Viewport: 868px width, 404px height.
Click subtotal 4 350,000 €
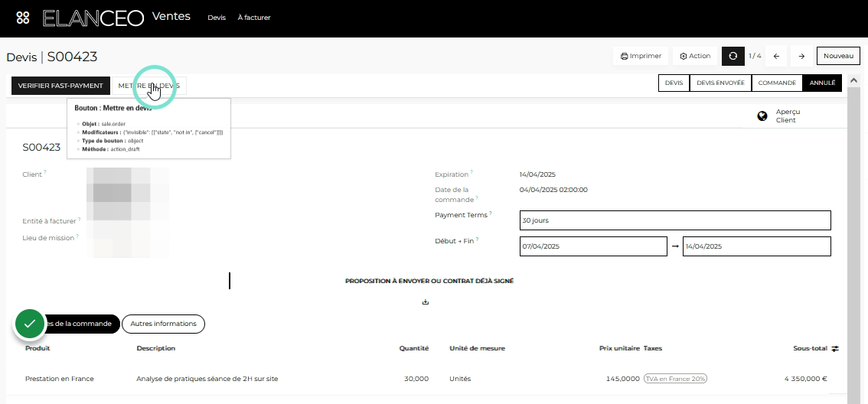tap(806, 379)
